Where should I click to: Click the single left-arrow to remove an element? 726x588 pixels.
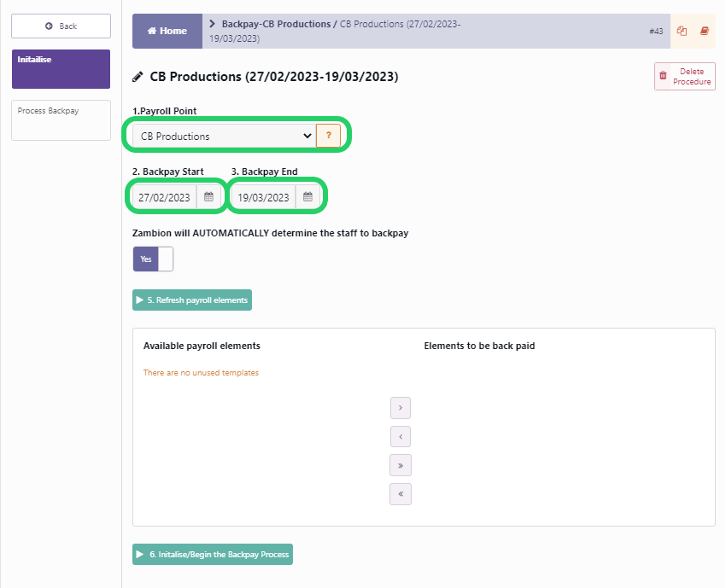pyautogui.click(x=401, y=436)
